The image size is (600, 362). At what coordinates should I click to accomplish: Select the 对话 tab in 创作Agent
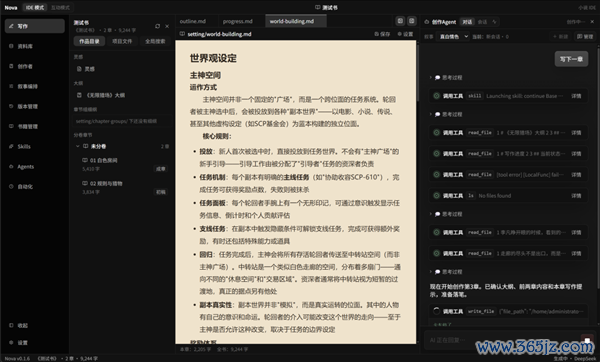(x=467, y=22)
